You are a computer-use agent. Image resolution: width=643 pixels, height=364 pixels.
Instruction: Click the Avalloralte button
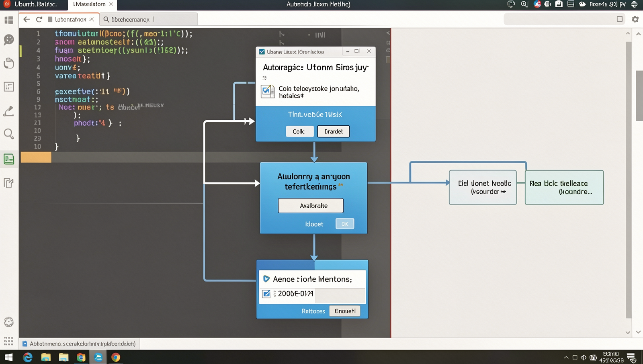[311, 206]
